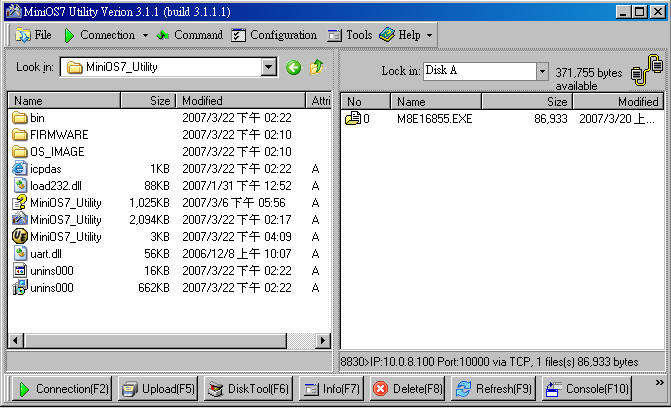Expand the Disk A Look in dropdown
Viewport: 671px width, 408px height.
click(x=542, y=71)
